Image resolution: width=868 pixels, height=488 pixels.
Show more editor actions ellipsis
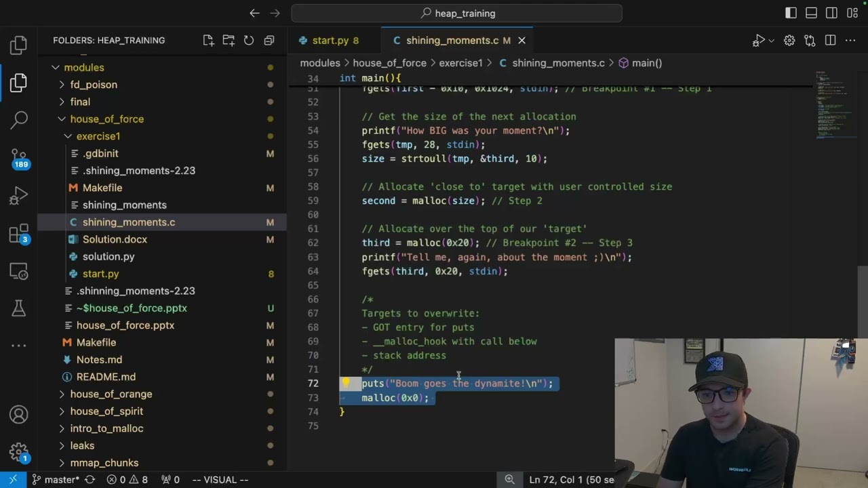pyautogui.click(x=852, y=41)
